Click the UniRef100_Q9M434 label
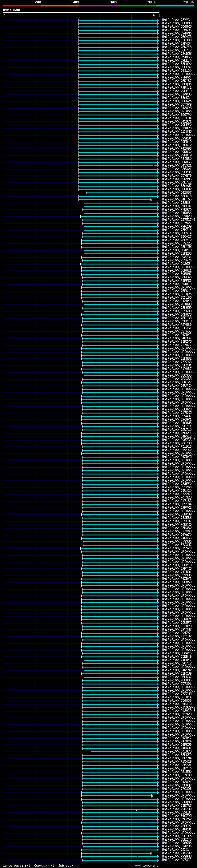 click(177, 43)
